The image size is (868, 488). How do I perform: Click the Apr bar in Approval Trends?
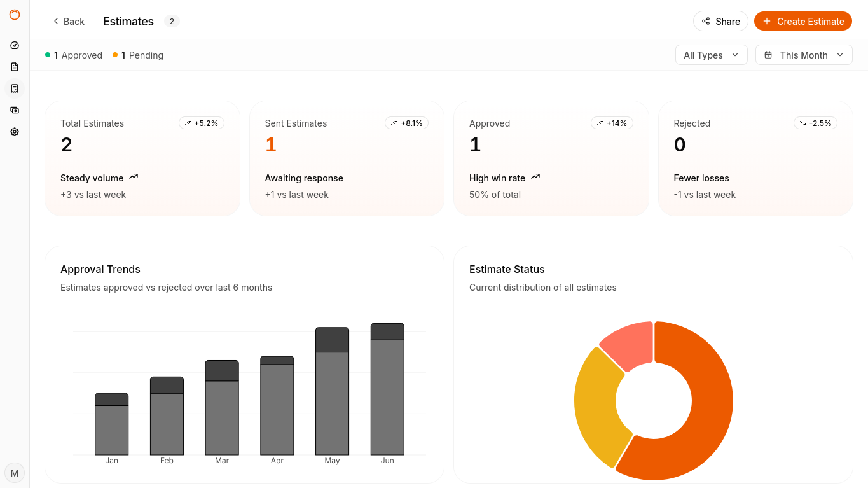[x=277, y=406]
